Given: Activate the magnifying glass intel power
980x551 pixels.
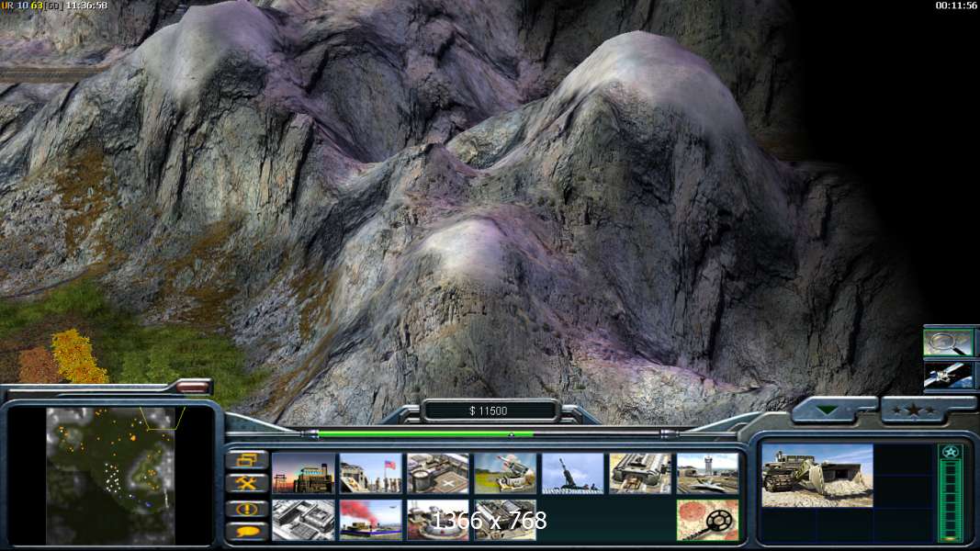Looking at the screenshot, I should coord(948,343).
